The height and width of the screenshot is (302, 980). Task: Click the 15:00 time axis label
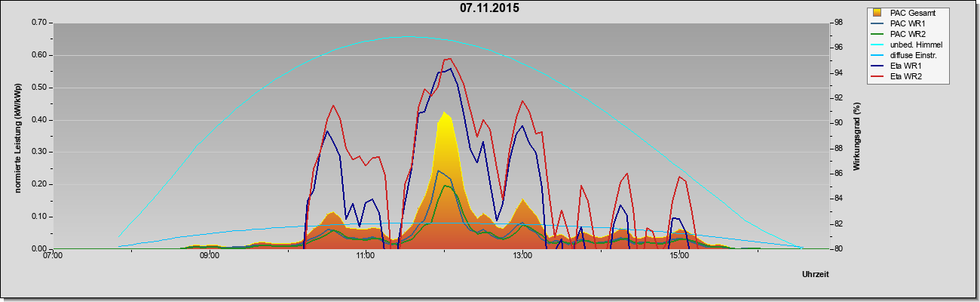[679, 256]
